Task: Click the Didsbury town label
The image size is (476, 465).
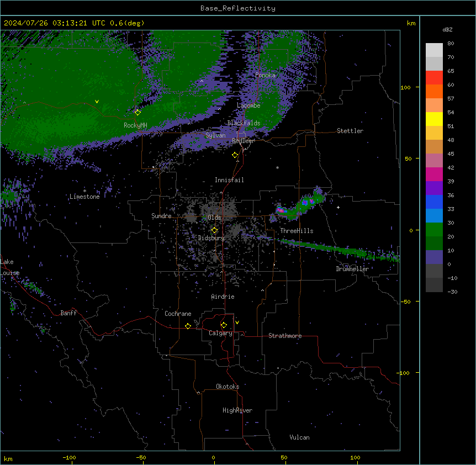Action: 211,238
